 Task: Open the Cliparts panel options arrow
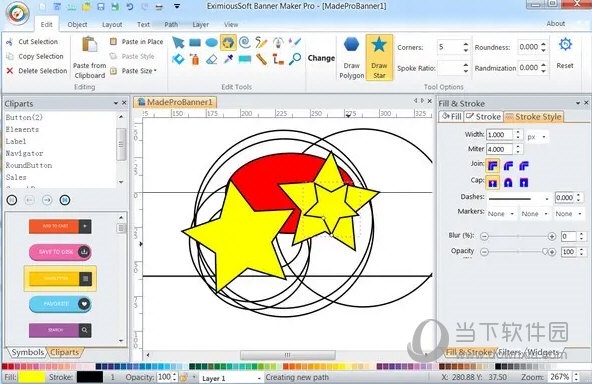coord(116,103)
